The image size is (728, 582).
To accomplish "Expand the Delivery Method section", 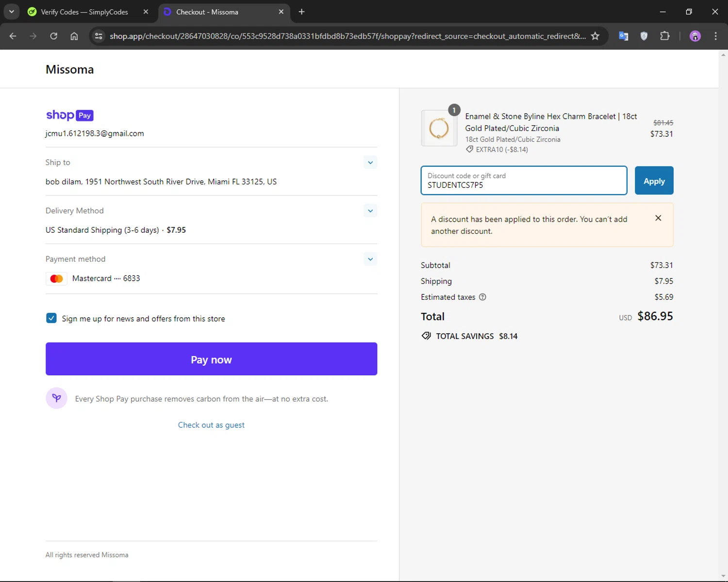I will coord(370,211).
